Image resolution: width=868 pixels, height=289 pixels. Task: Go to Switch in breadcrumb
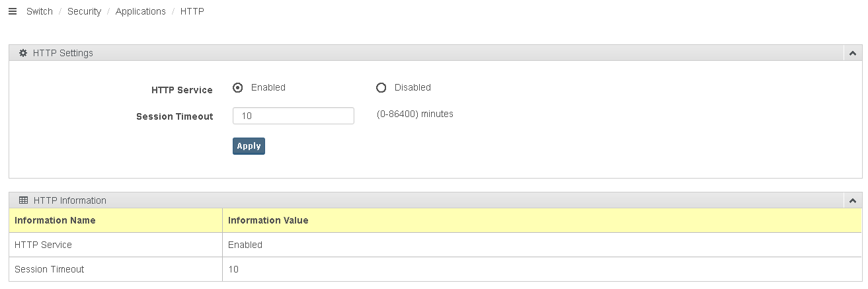(x=39, y=12)
